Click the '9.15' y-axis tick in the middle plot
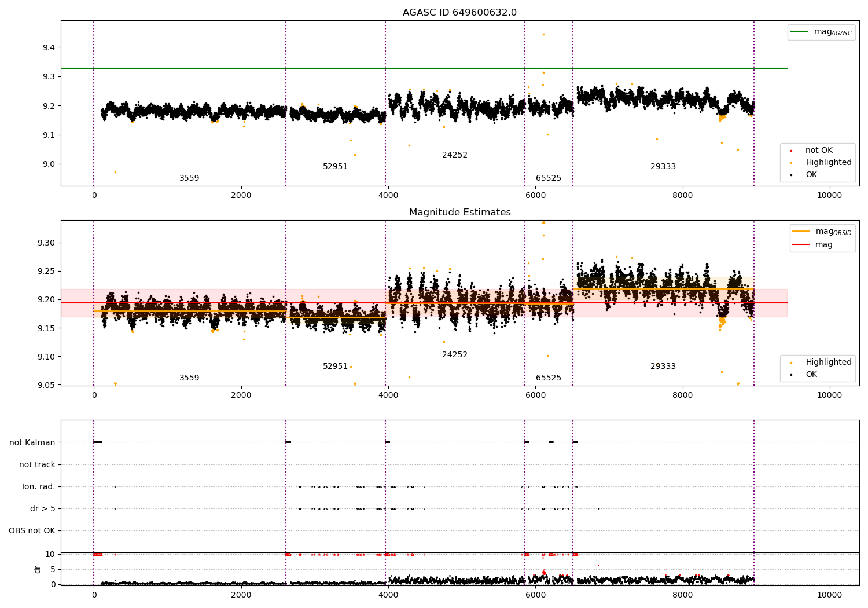The width and height of the screenshot is (868, 608). coord(46,328)
